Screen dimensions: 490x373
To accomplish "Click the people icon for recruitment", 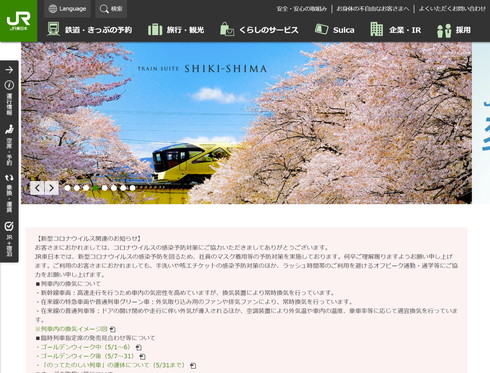I will [x=444, y=30].
